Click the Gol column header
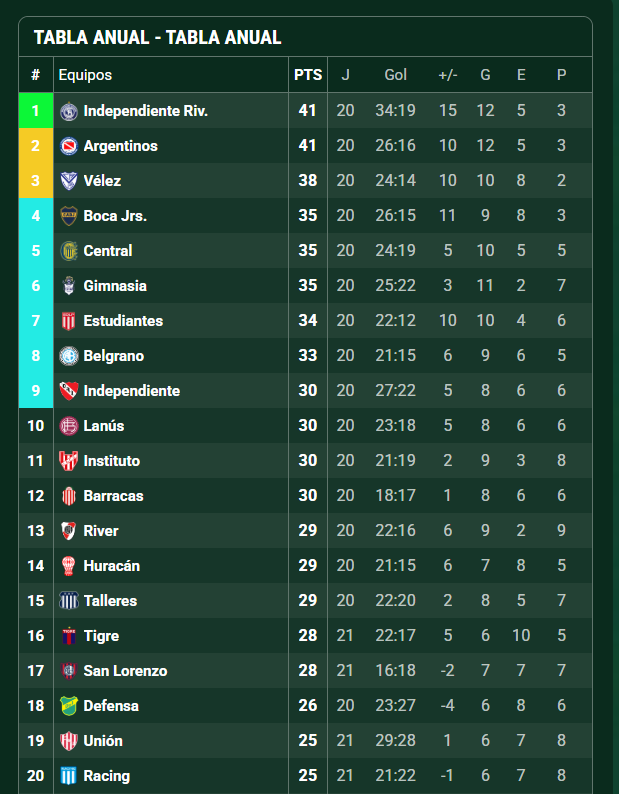This screenshot has height=794, width=619. [x=396, y=75]
